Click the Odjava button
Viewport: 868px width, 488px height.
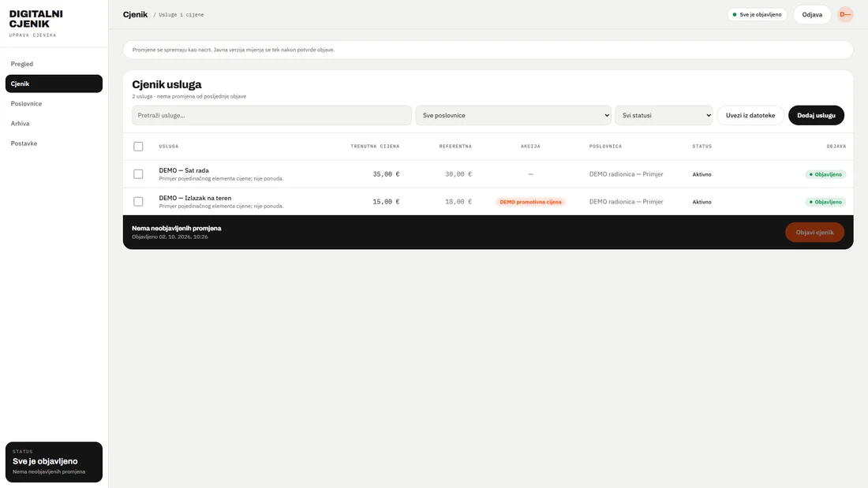(x=812, y=14)
